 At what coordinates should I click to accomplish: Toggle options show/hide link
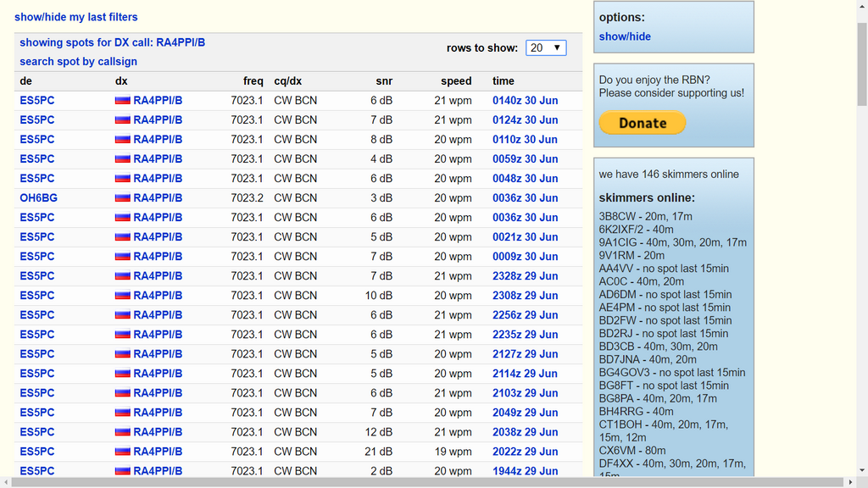[625, 36]
